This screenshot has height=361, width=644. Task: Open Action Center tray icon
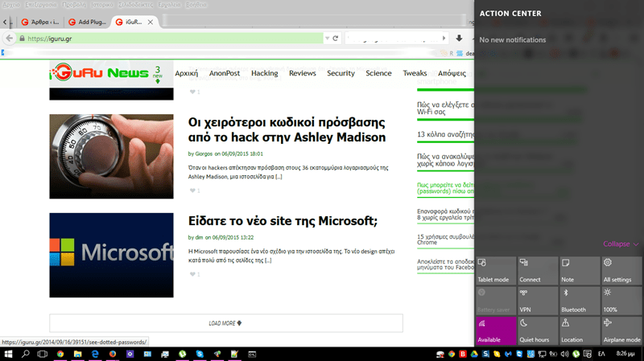click(588, 354)
